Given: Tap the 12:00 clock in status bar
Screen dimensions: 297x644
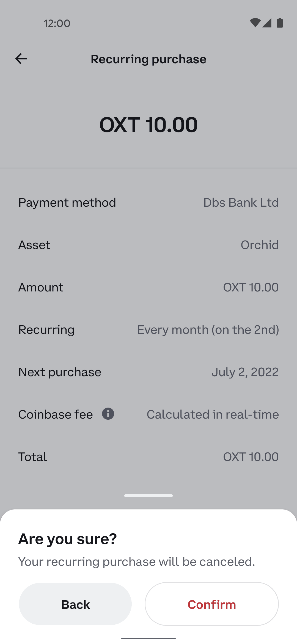Looking at the screenshot, I should 57,23.
